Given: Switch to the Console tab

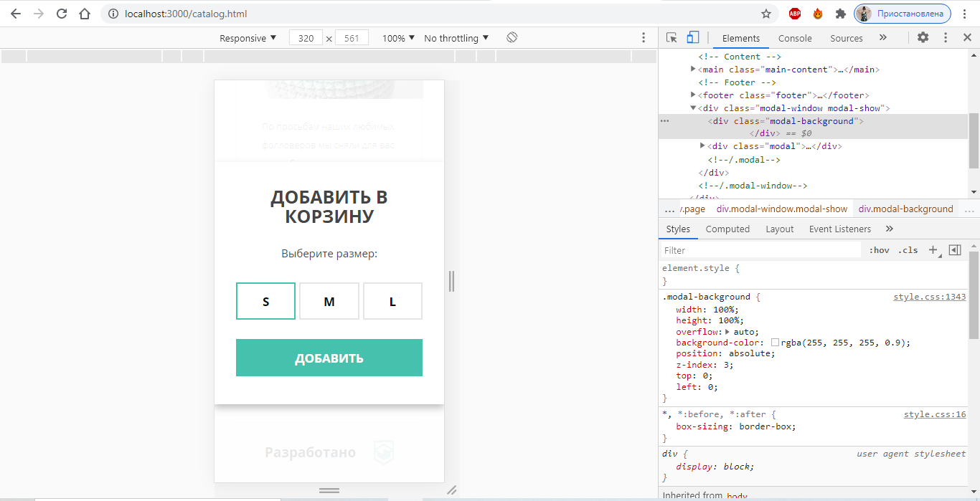Looking at the screenshot, I should tap(795, 38).
